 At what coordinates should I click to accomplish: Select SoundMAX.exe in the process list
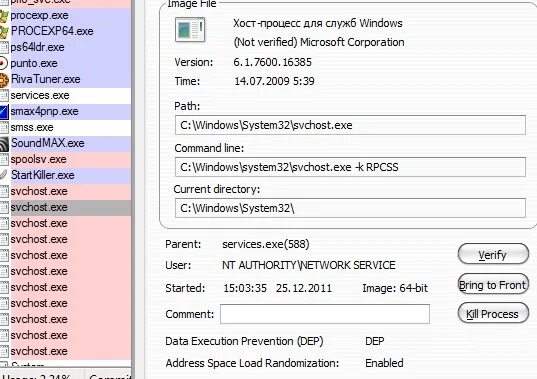coord(65,143)
